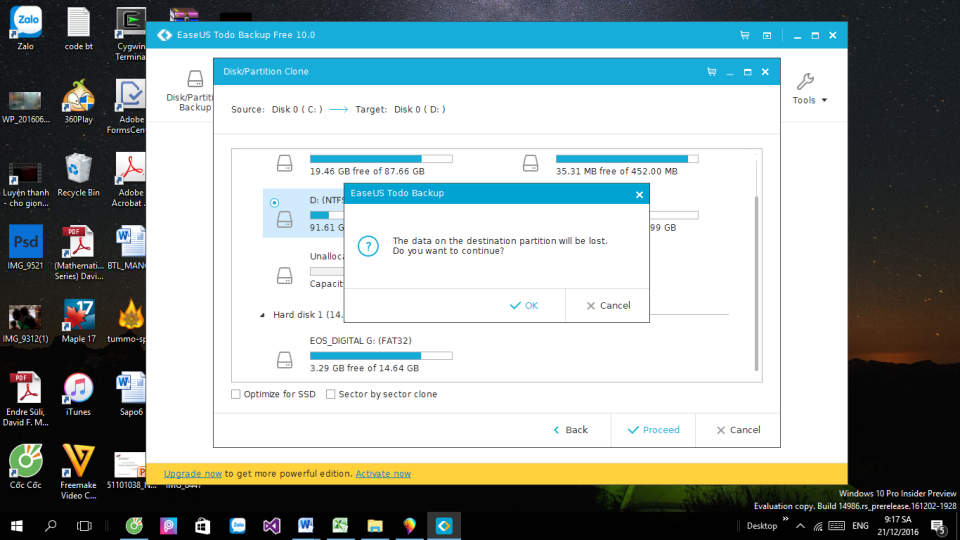
Task: Open Visual Studio from the taskbar
Action: [x=271, y=526]
